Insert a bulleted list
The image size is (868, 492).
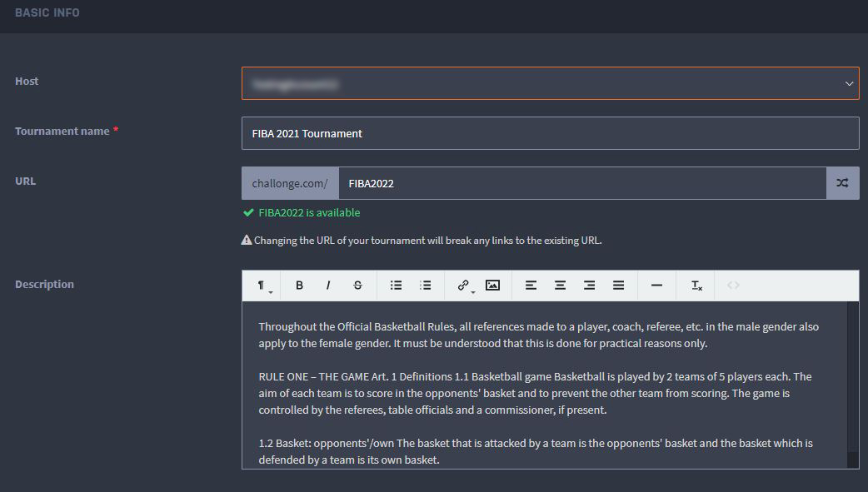[396, 285]
